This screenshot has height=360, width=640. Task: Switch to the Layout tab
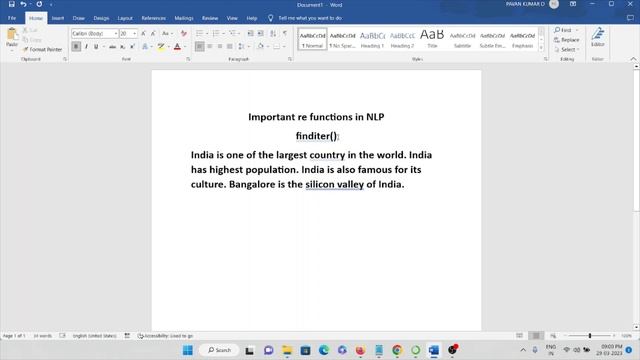point(125,18)
